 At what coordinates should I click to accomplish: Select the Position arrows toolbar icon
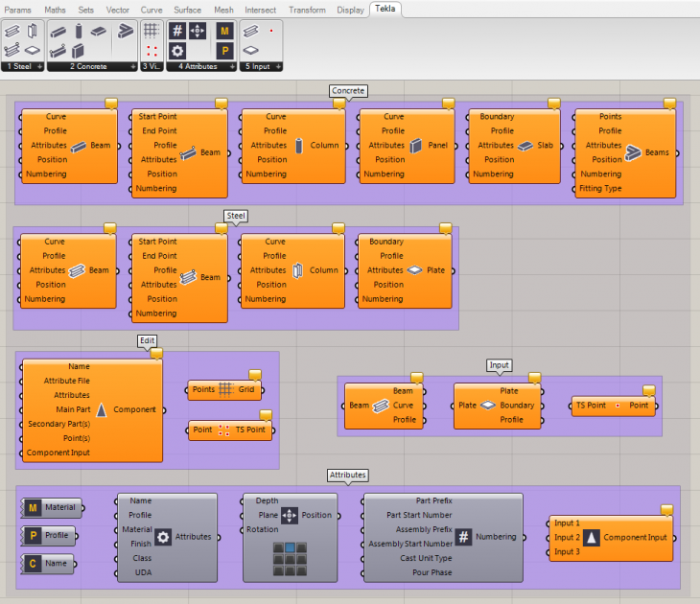pyautogui.click(x=198, y=31)
